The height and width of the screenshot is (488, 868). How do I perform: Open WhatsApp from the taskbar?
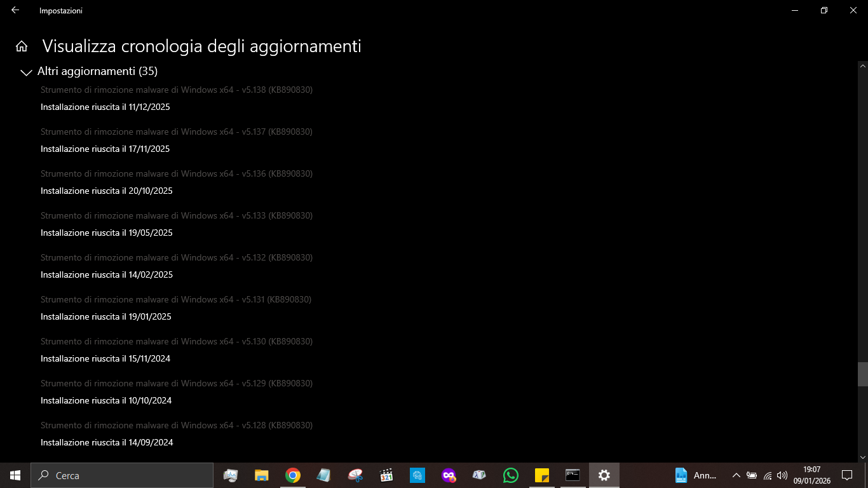coord(511,475)
